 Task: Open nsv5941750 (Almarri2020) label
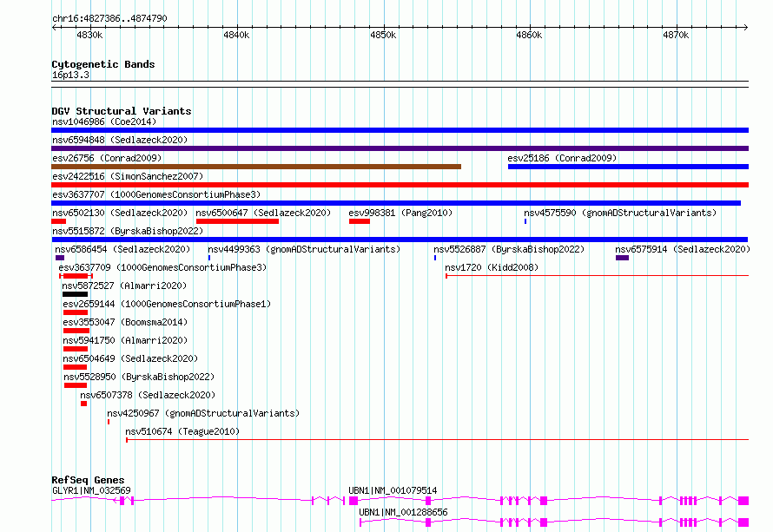(x=125, y=340)
